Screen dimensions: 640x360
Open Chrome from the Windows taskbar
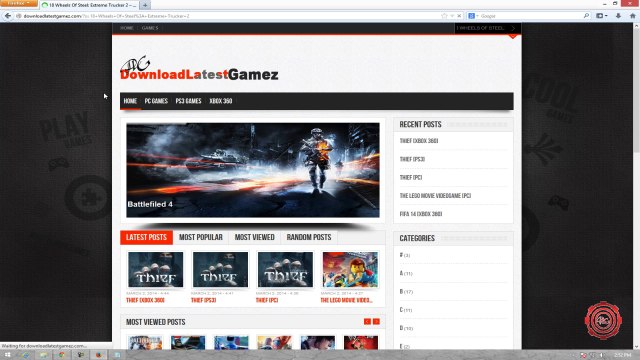point(62,355)
